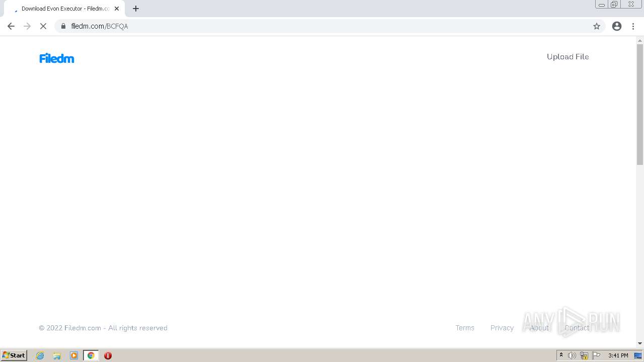Screen dimensions: 644x362
Task: Open the volume speaker tray icon
Action: [572, 355]
